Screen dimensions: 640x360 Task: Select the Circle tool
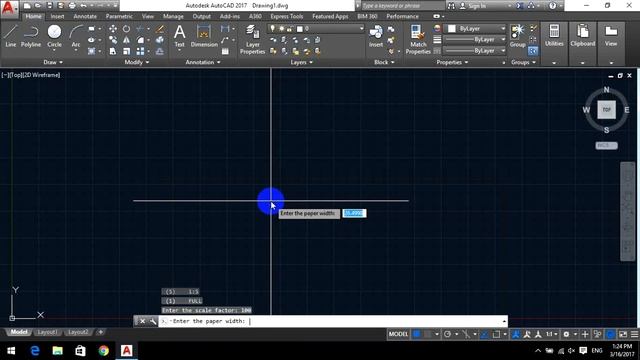click(54, 36)
